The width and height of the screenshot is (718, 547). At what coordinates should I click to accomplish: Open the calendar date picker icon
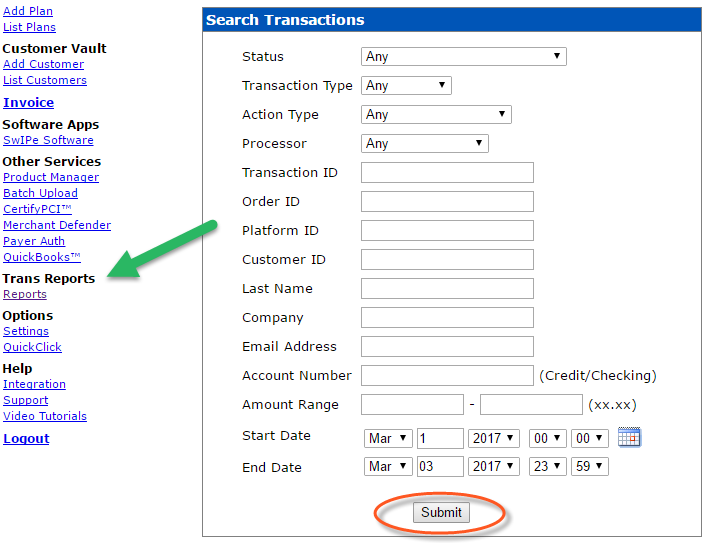628,437
